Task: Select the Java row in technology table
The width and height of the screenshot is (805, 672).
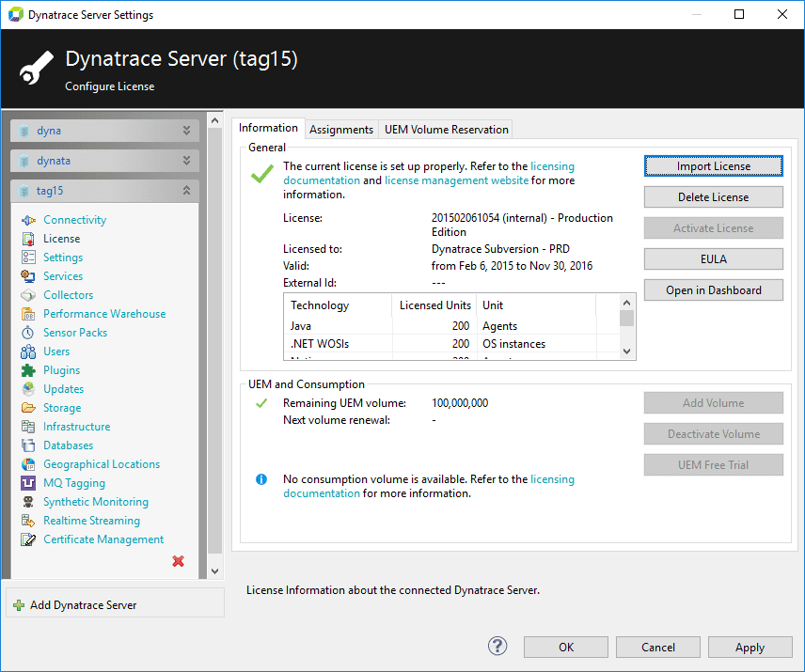Action: pos(451,326)
